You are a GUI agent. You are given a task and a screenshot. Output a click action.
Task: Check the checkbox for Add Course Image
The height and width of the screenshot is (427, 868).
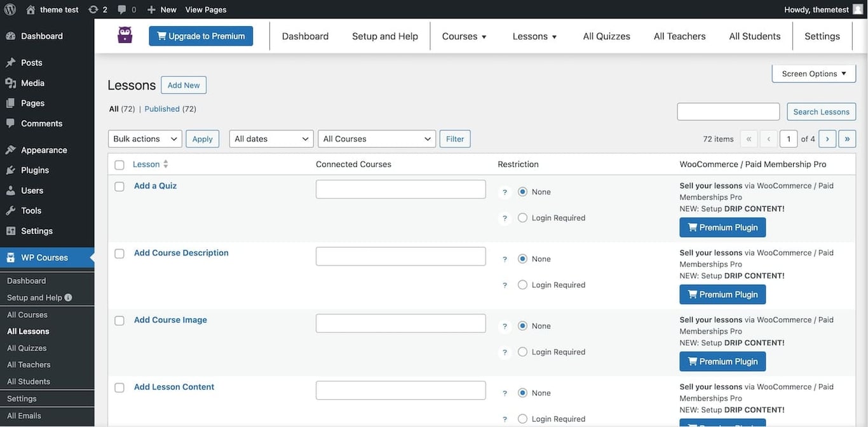[119, 320]
